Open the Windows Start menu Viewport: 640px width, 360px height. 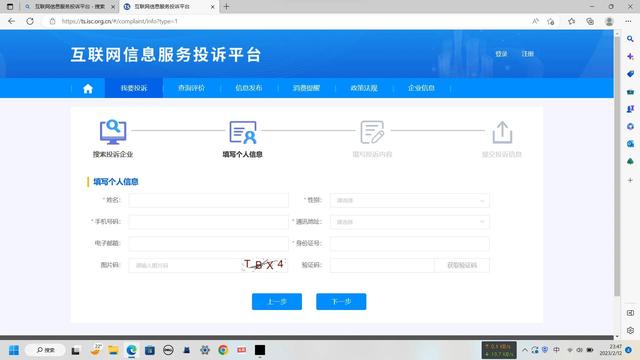pyautogui.click(x=13, y=350)
